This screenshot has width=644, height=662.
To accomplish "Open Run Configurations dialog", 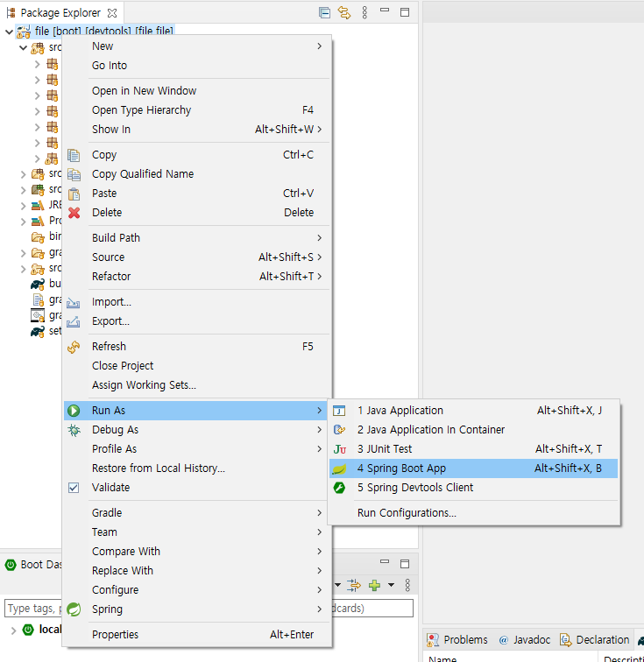I will tap(473, 513).
